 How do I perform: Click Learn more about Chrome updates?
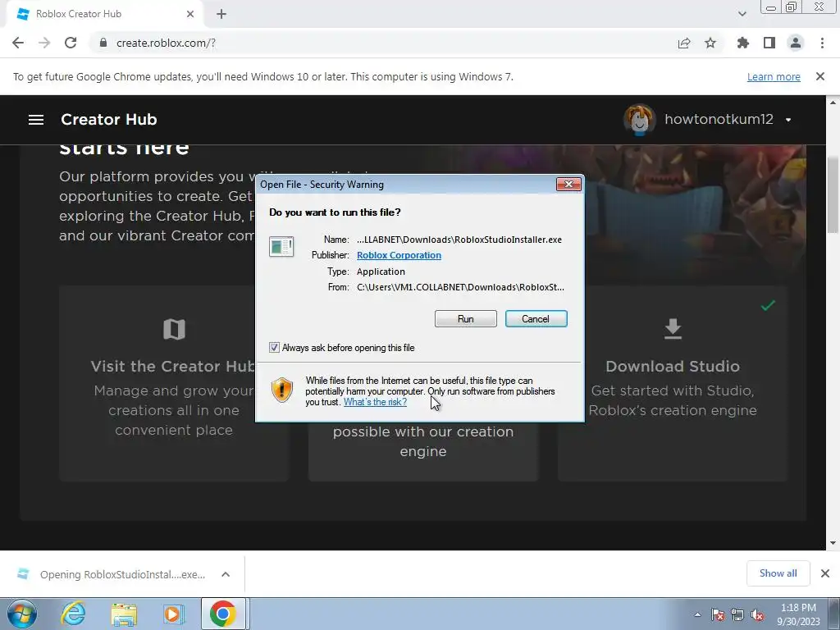774,76
